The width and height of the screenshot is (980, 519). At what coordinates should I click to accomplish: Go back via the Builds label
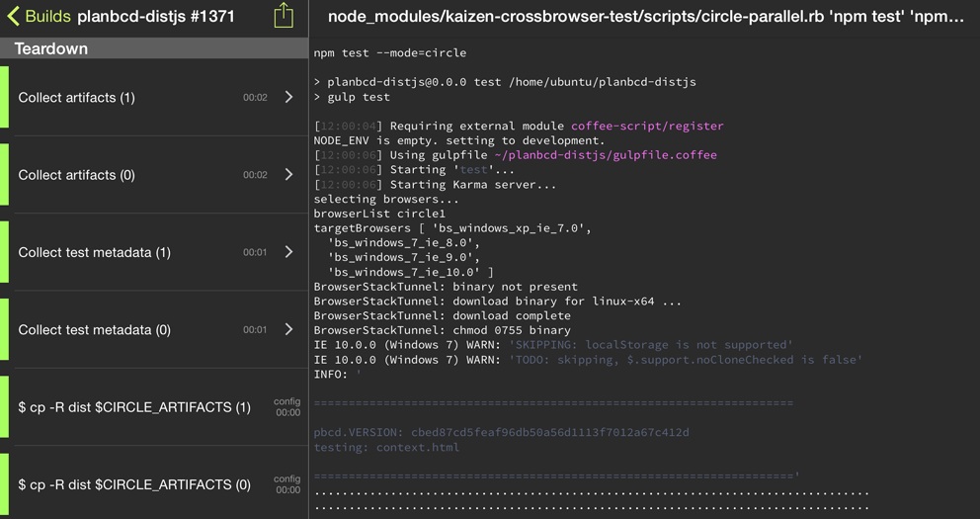tap(47, 17)
